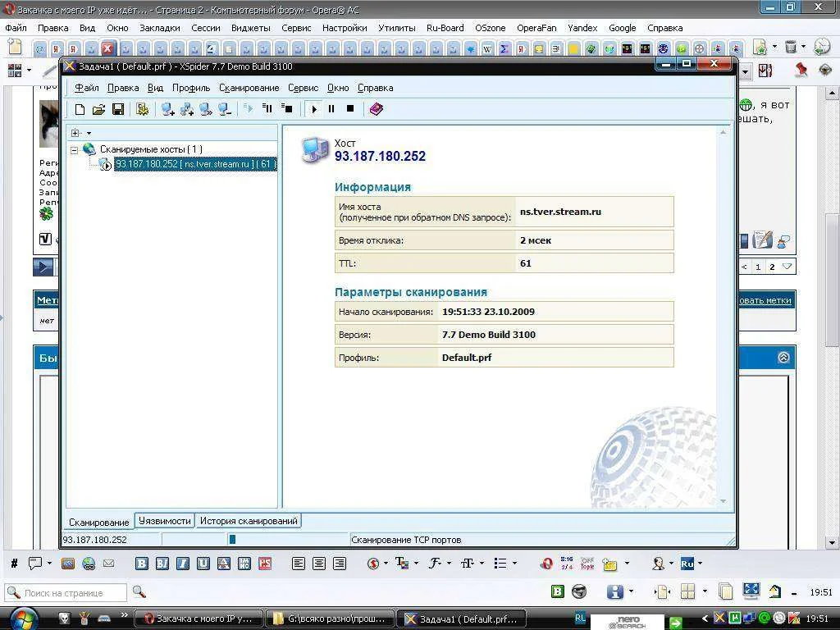Click the Windows Start orb
Screen dimensions: 840x630
click(x=24, y=619)
